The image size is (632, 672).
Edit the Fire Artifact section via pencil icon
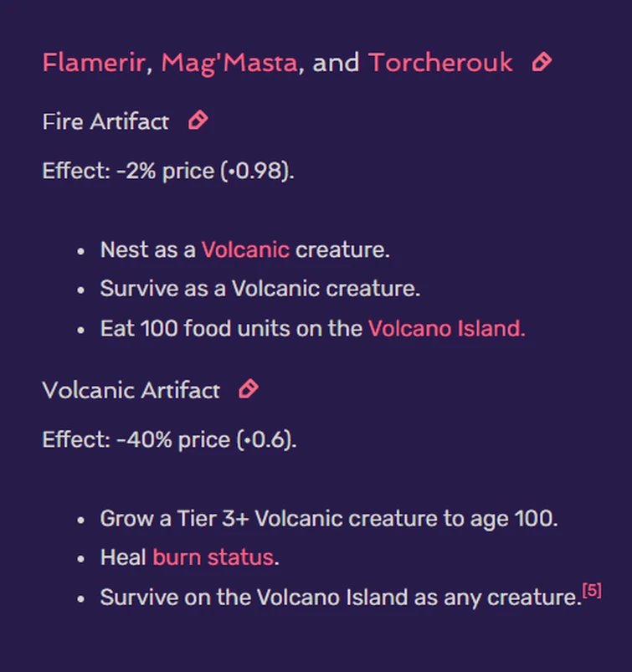pos(197,121)
